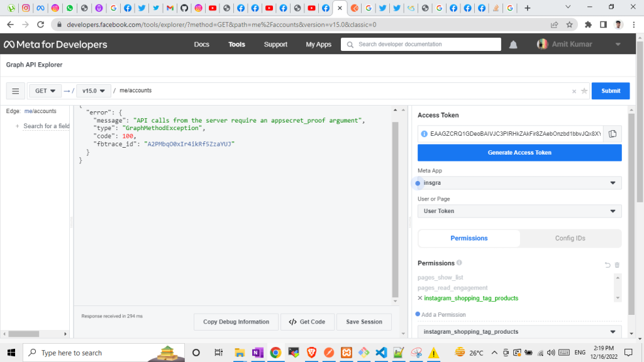644x362 pixels.
Task: Switch to the Config IDs tab
Action: [570, 238]
